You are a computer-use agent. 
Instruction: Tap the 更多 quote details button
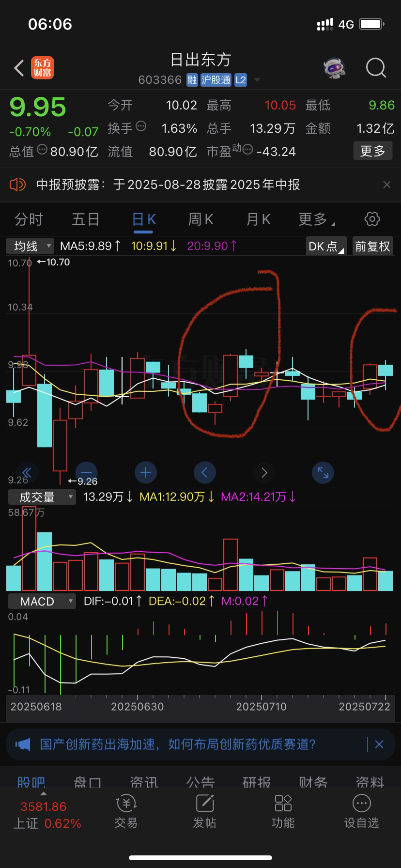coord(372,151)
